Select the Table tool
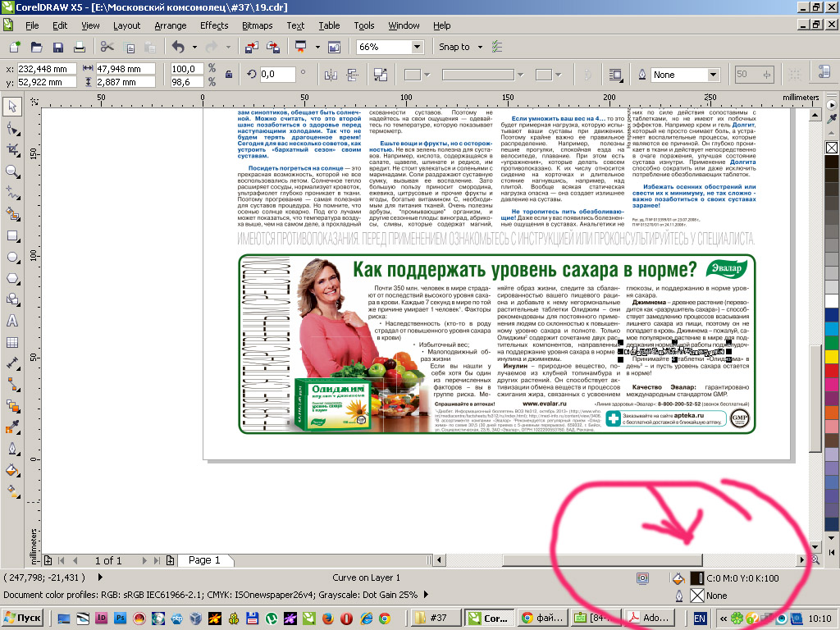 coord(11,342)
